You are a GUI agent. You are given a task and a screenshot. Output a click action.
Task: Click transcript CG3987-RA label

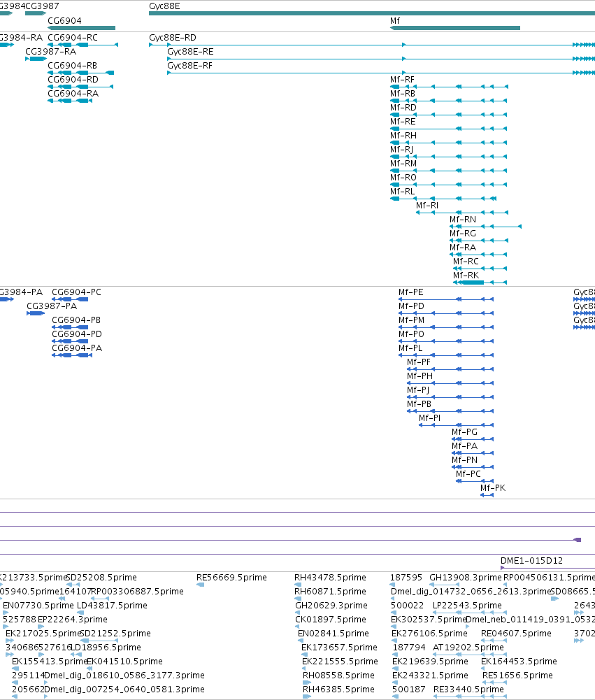(50, 51)
